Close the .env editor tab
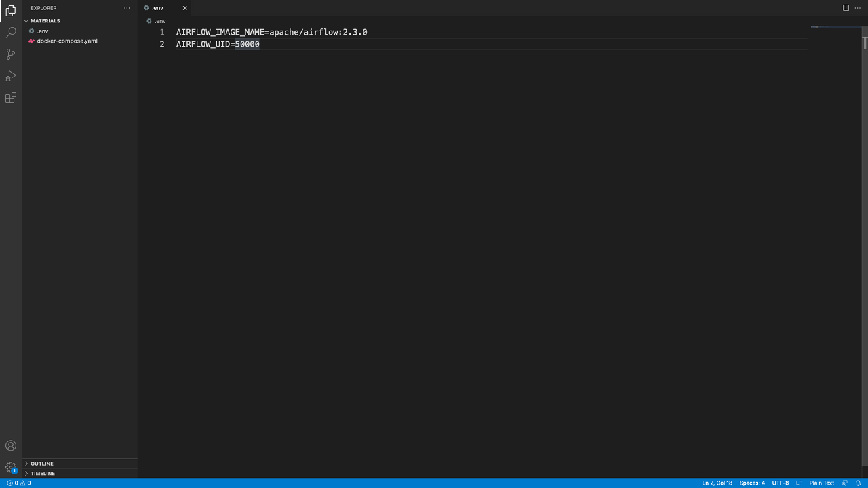This screenshot has height=488, width=868. click(x=184, y=8)
